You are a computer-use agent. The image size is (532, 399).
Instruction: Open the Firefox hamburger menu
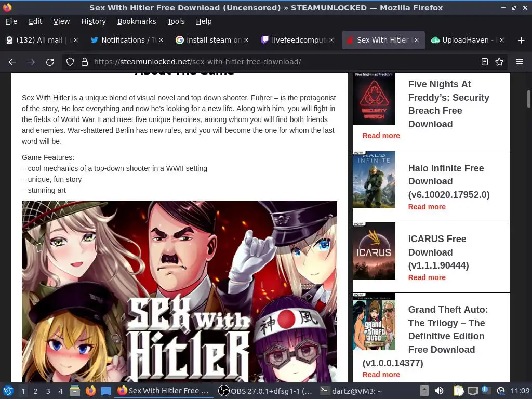[x=520, y=62]
